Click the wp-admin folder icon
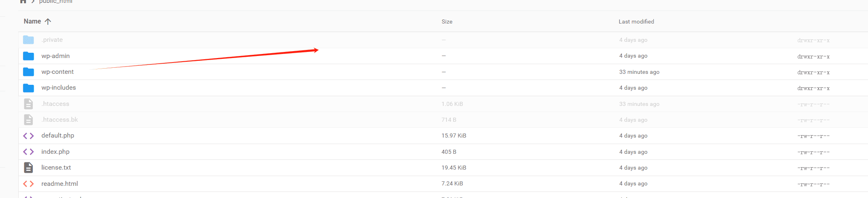This screenshot has height=198, width=868. 28,56
